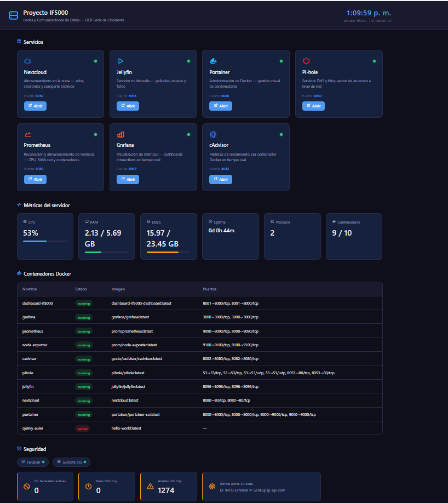Open Portainer with its Abrir button
The image size is (448, 503).
tap(221, 106)
